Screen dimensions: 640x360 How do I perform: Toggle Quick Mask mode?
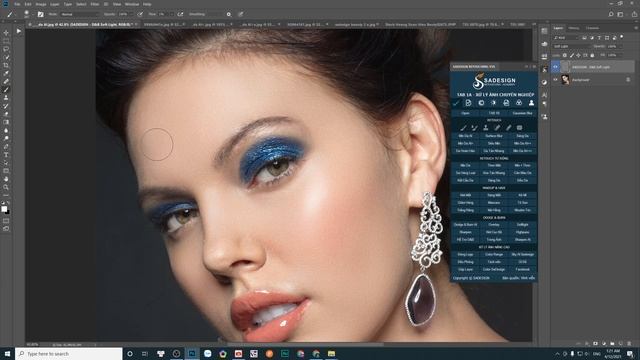tap(6, 221)
